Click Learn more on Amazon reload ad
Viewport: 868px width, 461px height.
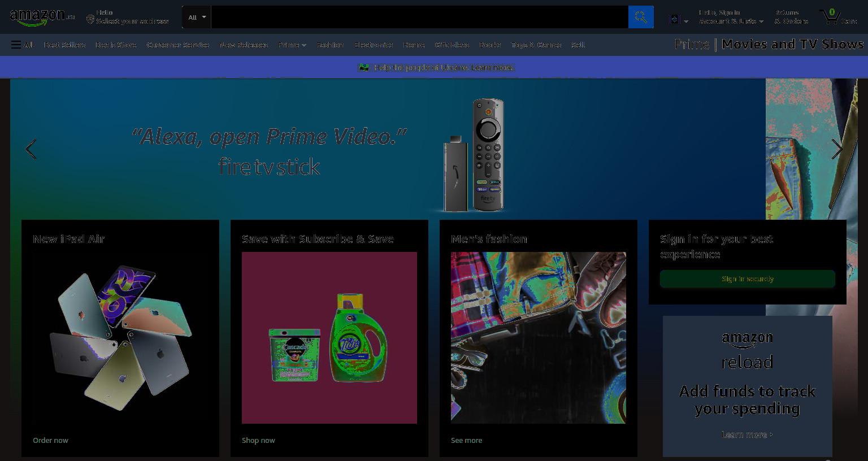click(x=747, y=434)
